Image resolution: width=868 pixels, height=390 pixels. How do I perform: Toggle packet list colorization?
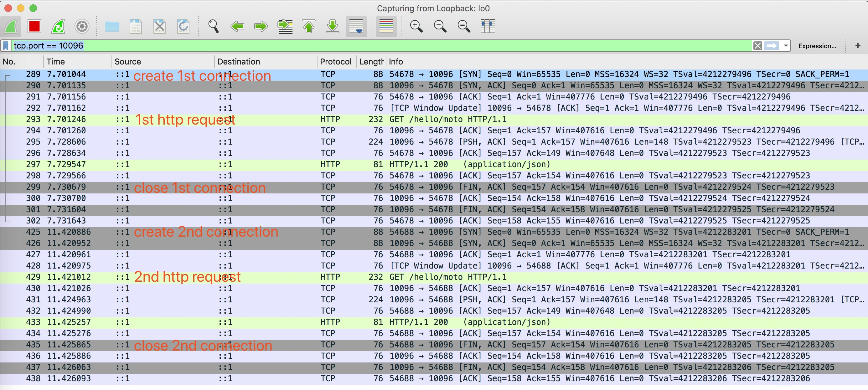click(386, 26)
